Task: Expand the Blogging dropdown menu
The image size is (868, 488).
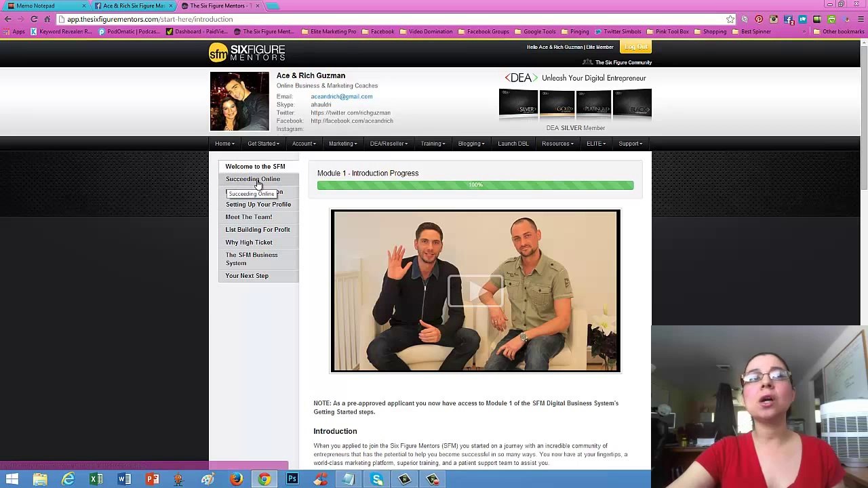Action: [471, 144]
